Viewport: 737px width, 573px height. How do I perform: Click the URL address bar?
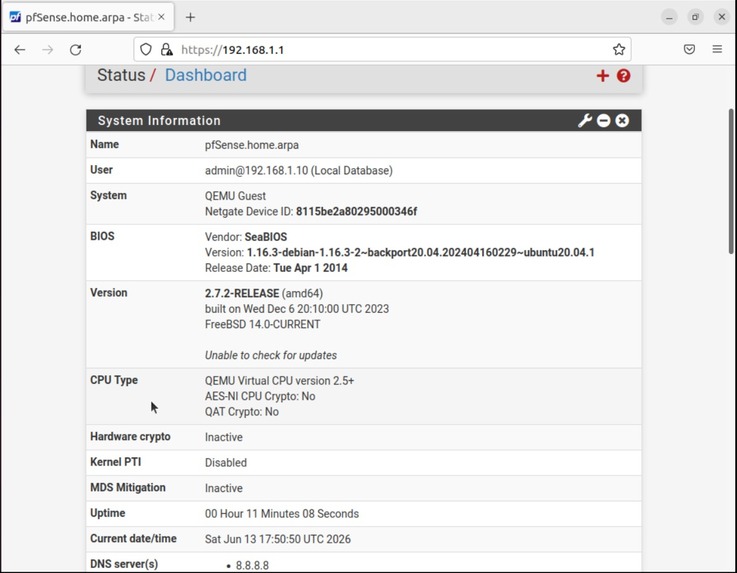coord(382,49)
